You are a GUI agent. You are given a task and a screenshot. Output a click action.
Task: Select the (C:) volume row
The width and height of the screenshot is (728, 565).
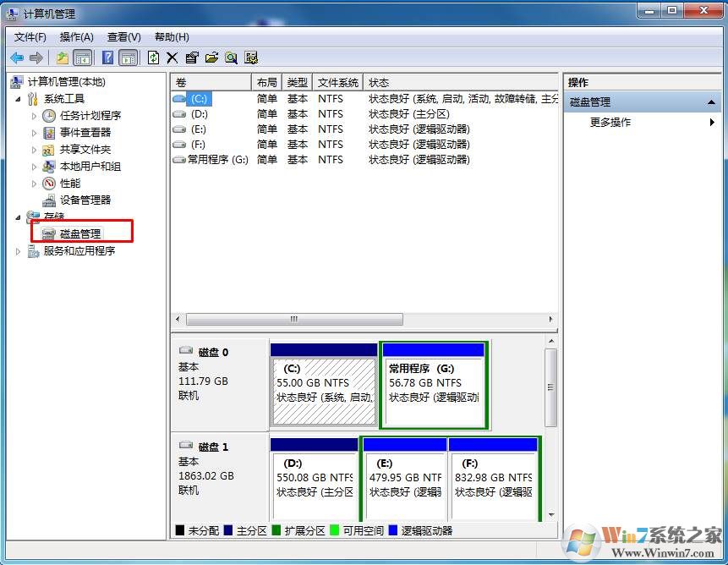pyautogui.click(x=364, y=99)
